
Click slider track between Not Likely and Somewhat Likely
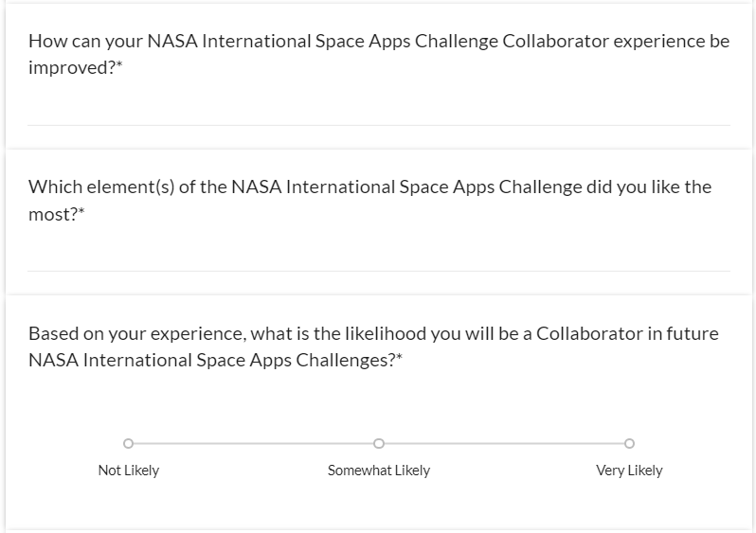click(253, 442)
